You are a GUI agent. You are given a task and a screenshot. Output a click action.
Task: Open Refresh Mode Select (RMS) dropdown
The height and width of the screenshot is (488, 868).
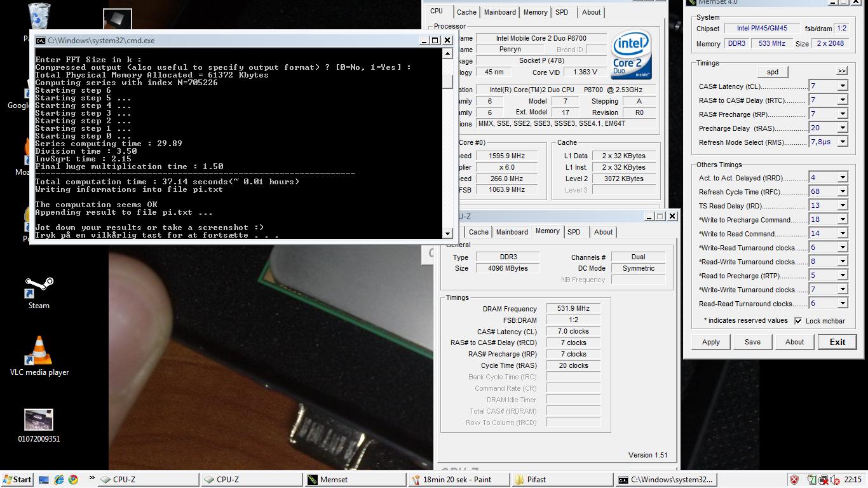pos(842,142)
